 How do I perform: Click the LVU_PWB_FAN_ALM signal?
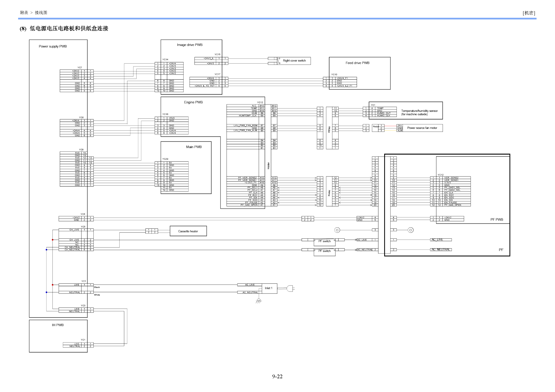tap(245, 130)
